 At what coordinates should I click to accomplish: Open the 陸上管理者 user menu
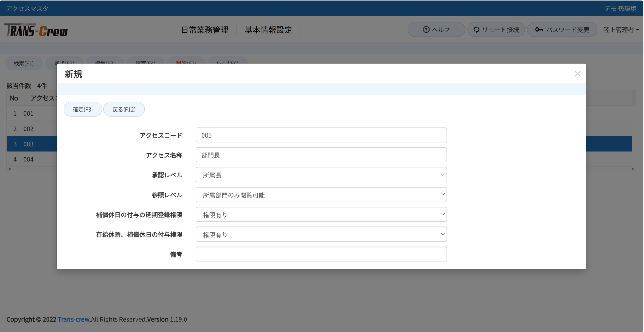621,30
